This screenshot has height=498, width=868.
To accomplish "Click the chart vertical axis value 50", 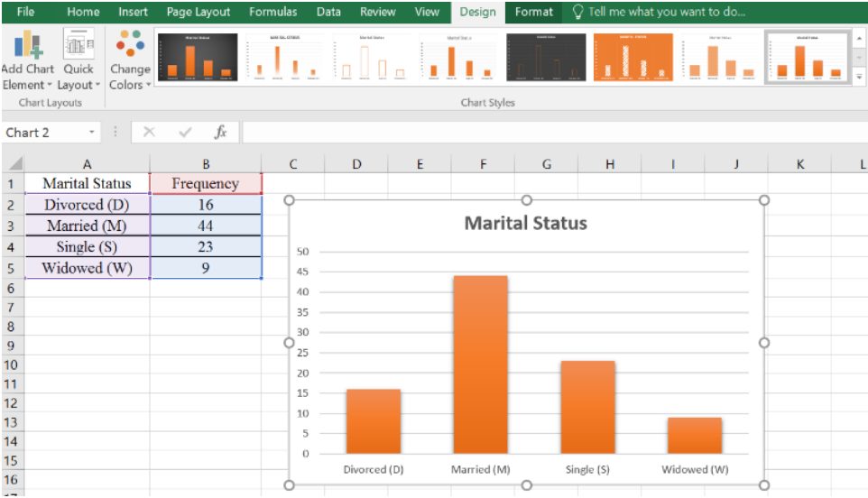I will pyautogui.click(x=302, y=252).
